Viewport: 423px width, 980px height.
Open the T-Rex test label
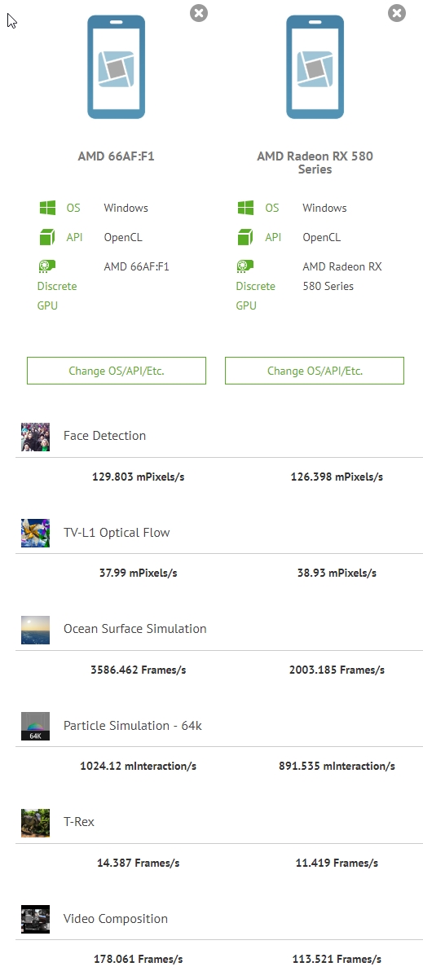tap(79, 822)
